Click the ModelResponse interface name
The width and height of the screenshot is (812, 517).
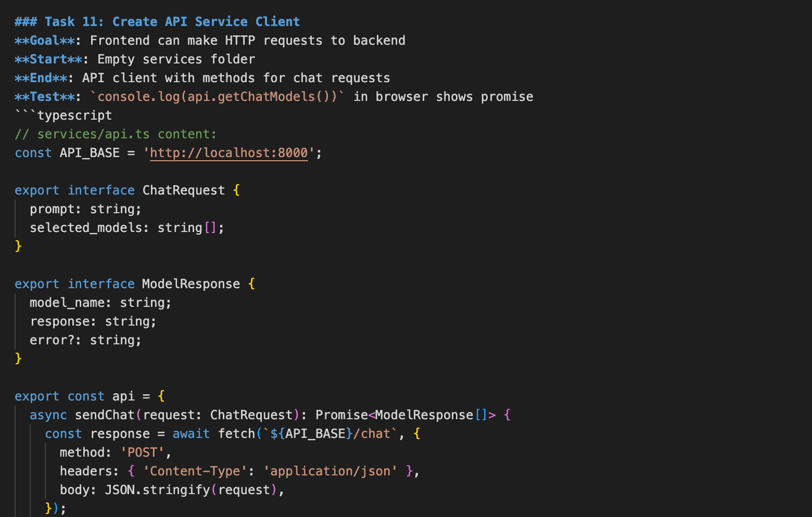tap(191, 283)
